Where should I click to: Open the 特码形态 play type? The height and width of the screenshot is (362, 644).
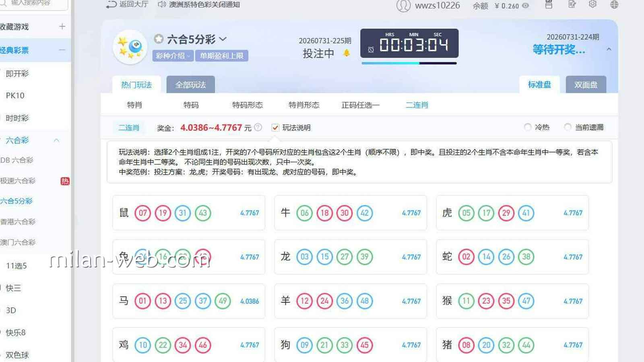(247, 105)
